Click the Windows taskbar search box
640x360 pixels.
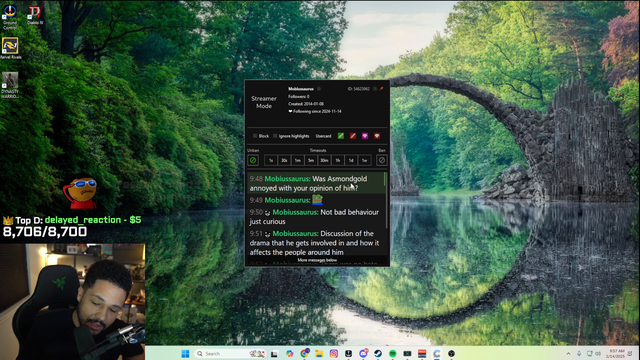pos(230,353)
